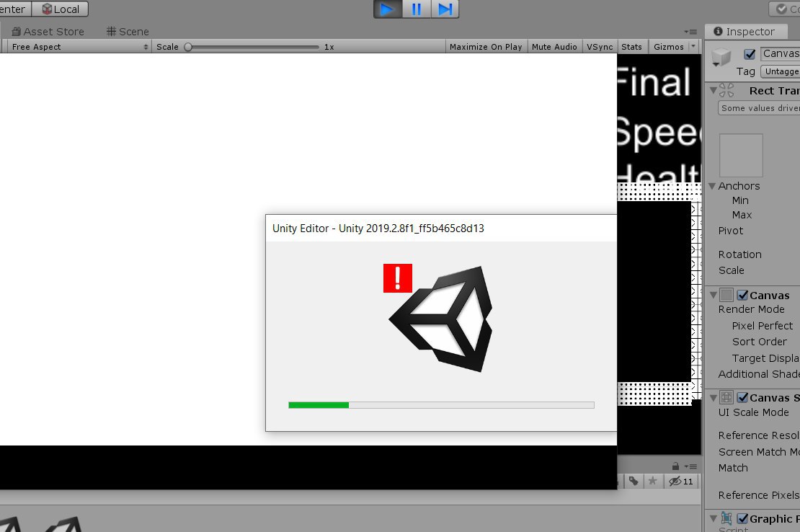Collapse the Canvas Scaler component foldout

714,397
